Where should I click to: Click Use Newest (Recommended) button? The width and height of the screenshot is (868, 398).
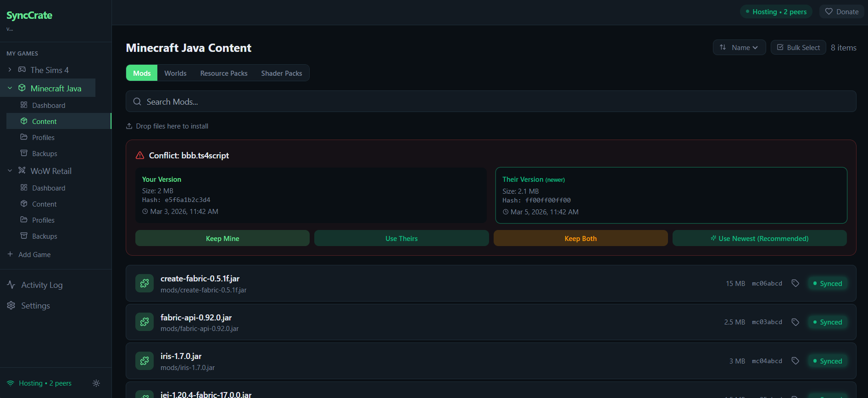[x=759, y=239]
